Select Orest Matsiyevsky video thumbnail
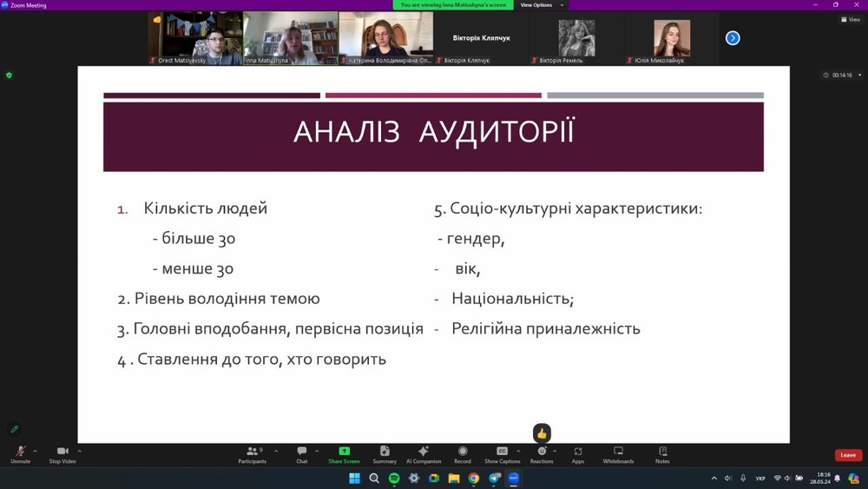Image resolution: width=868 pixels, height=489 pixels. coord(195,38)
